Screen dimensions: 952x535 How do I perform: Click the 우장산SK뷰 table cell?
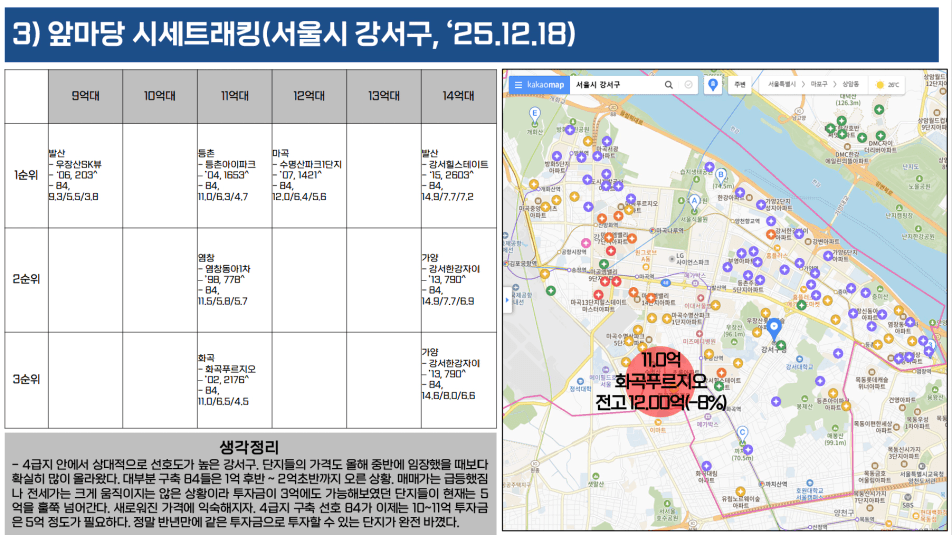(86, 175)
